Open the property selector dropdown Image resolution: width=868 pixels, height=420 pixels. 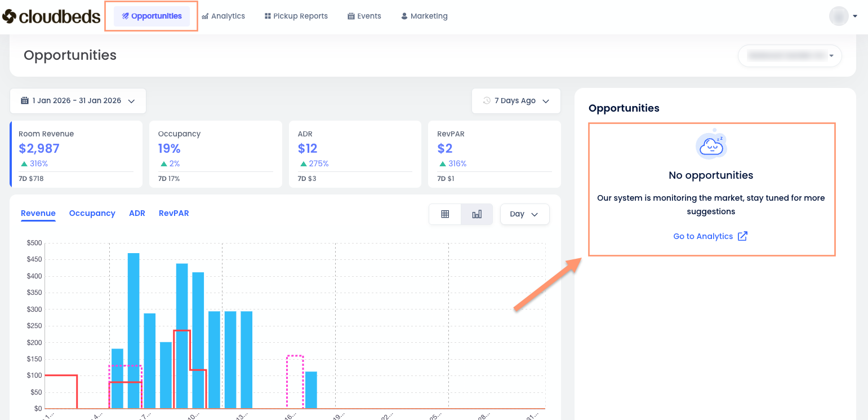790,56
